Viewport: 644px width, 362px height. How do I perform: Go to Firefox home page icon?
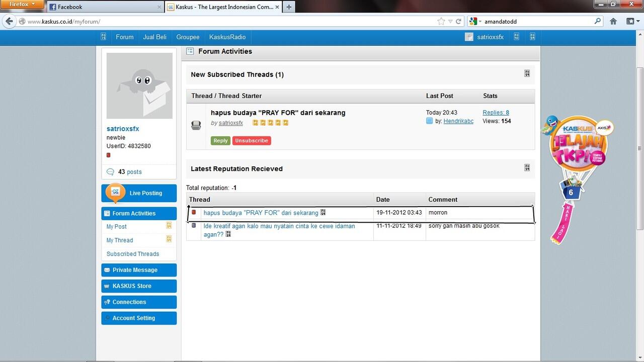point(613,21)
